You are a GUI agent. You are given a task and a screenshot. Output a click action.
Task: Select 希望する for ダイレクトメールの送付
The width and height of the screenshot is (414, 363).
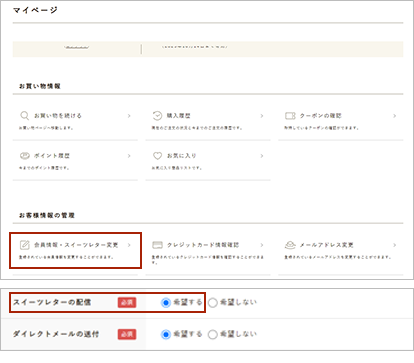166,334
